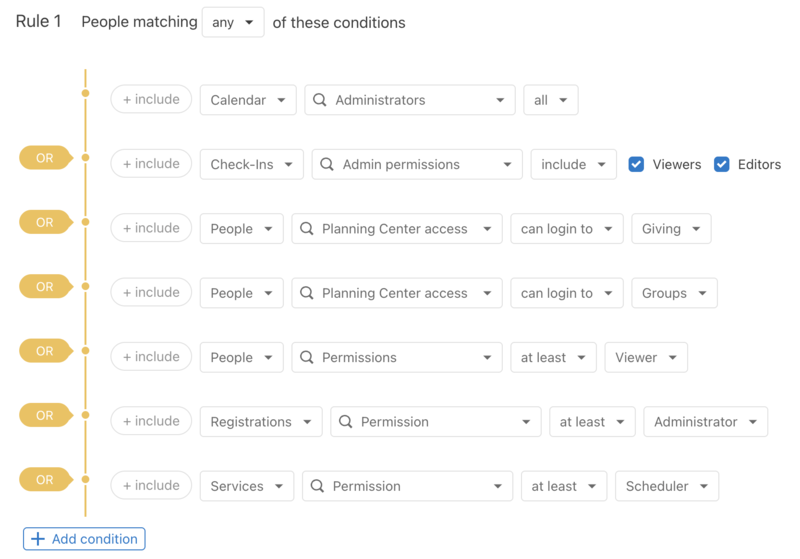800x559 pixels.
Task: Click the plus icon on Add condition
Action: coord(38,539)
